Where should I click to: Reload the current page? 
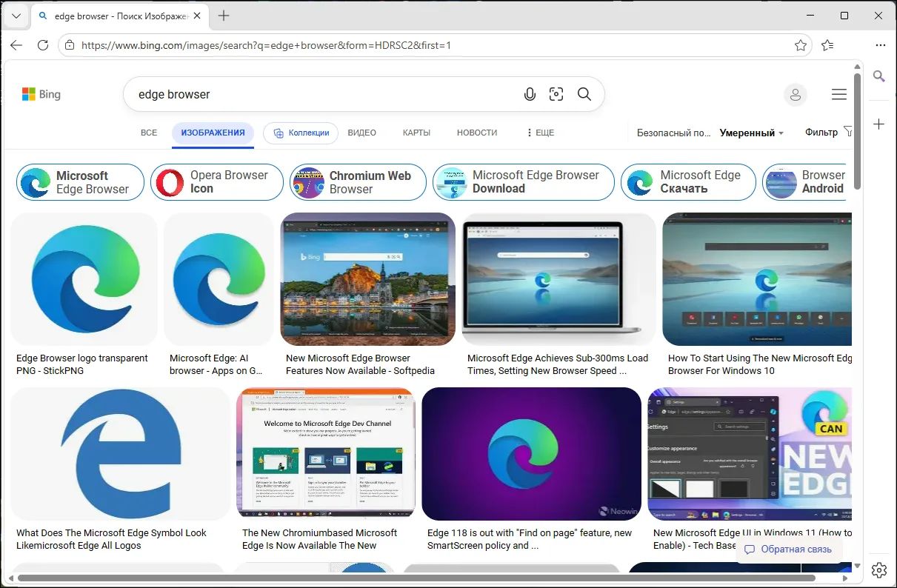43,45
